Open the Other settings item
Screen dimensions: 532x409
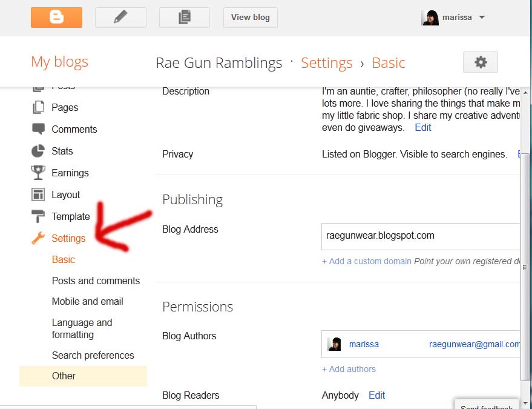click(83, 376)
